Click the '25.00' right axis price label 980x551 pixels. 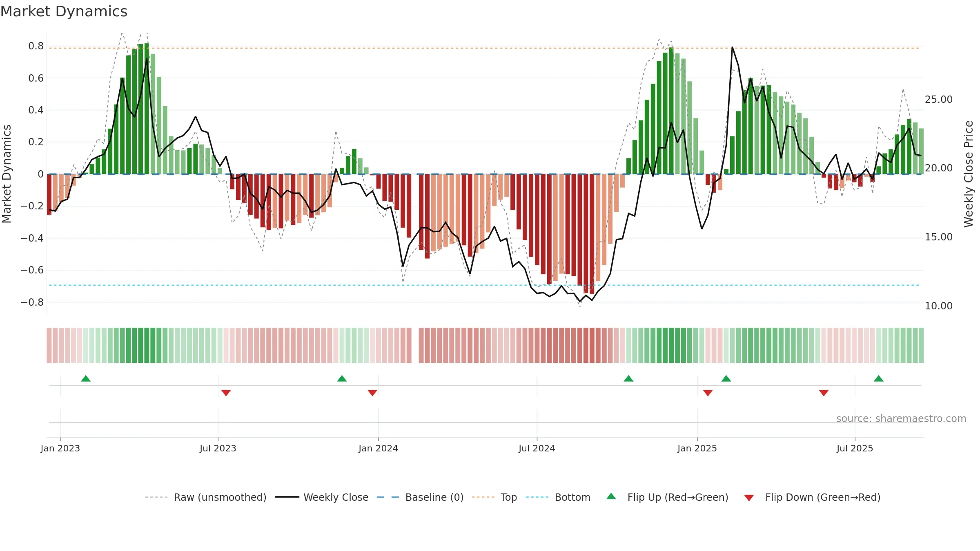pos(939,100)
